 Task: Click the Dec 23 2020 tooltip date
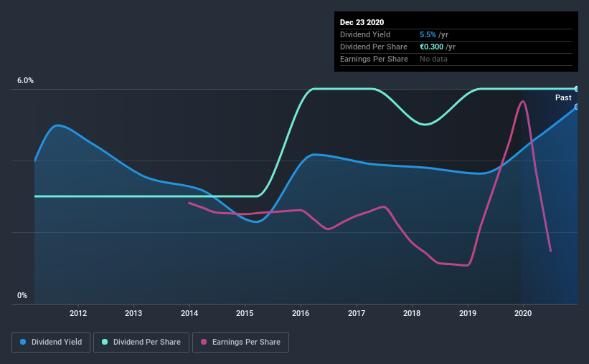pyautogui.click(x=362, y=22)
